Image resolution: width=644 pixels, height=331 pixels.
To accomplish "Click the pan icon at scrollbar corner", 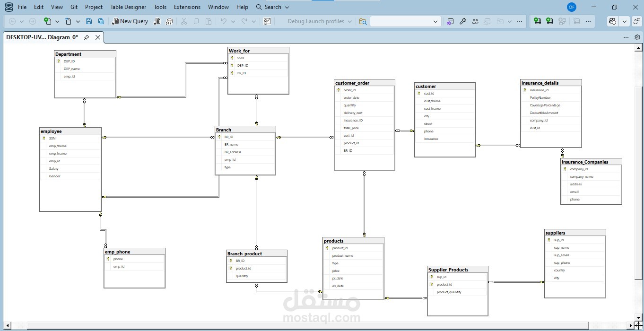I will [x=638, y=325].
